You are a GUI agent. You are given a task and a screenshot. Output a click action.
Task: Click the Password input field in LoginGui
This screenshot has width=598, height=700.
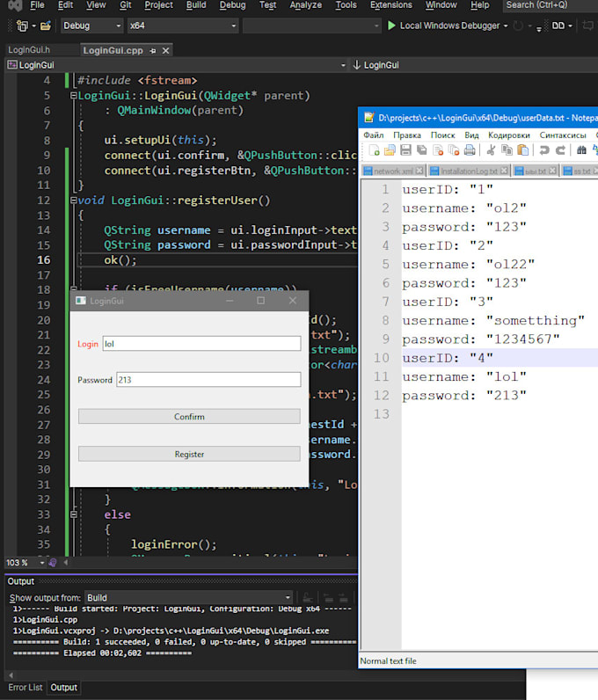[x=208, y=380]
